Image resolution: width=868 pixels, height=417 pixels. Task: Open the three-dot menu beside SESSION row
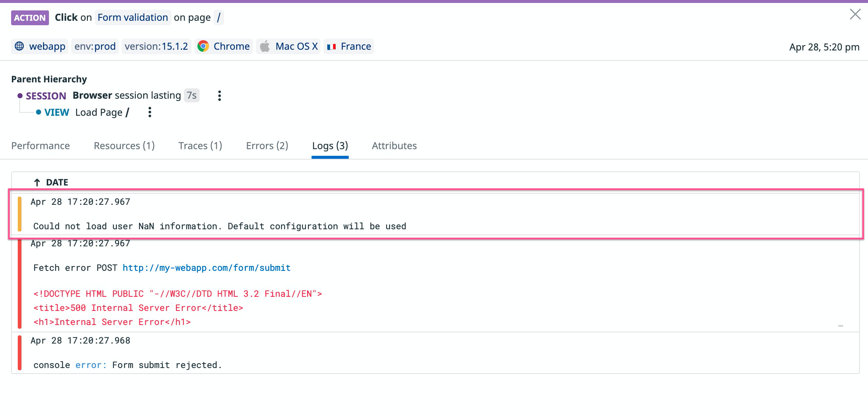[x=220, y=96]
